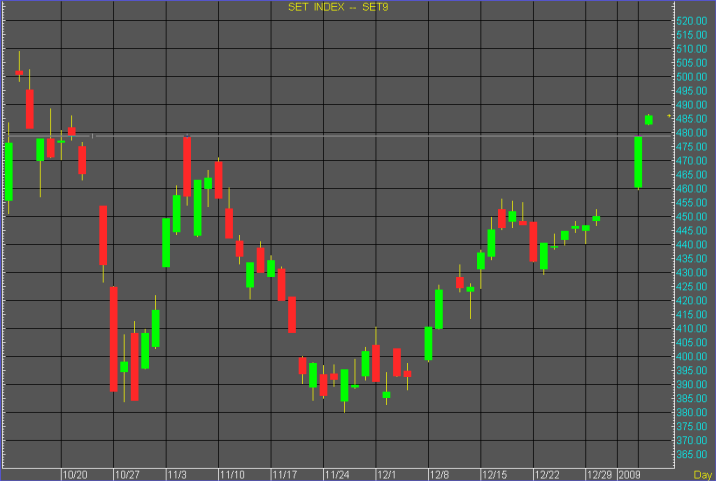Image resolution: width=716 pixels, height=481 pixels.
Task: Click the tall red candle on the 10/27 gridline
Action: 114,339
